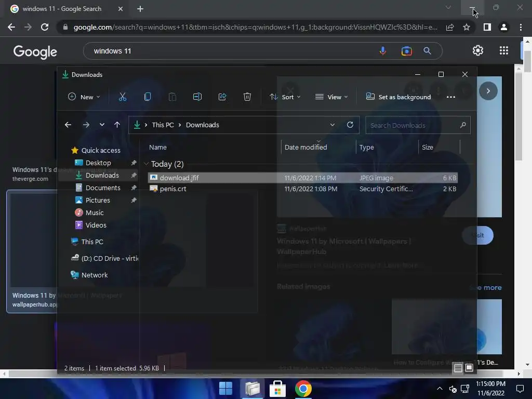Open Videos folder in navigation pane
Viewport: 532px width, 399px height.
click(x=90, y=225)
